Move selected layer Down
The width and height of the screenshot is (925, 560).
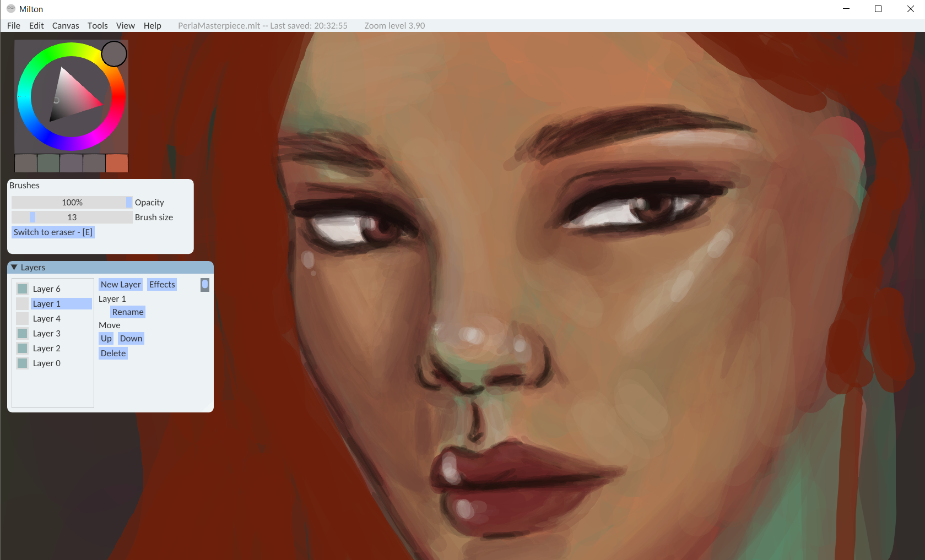131,338
